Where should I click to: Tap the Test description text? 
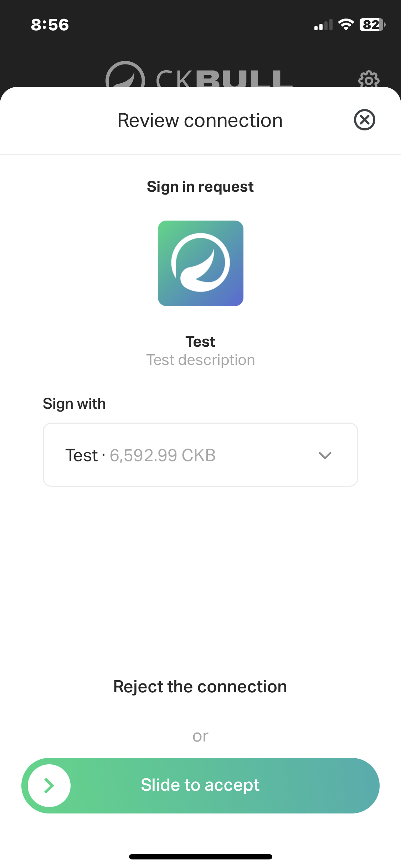(x=200, y=360)
